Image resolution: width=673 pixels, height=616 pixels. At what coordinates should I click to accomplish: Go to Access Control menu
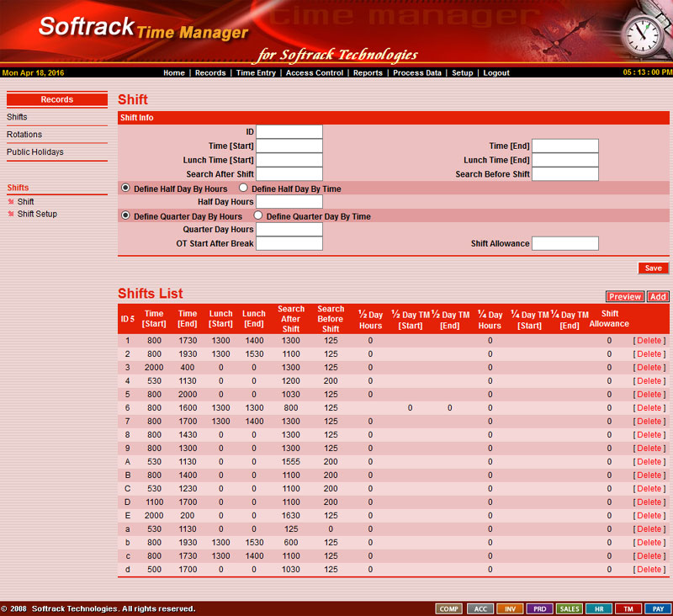pos(315,73)
